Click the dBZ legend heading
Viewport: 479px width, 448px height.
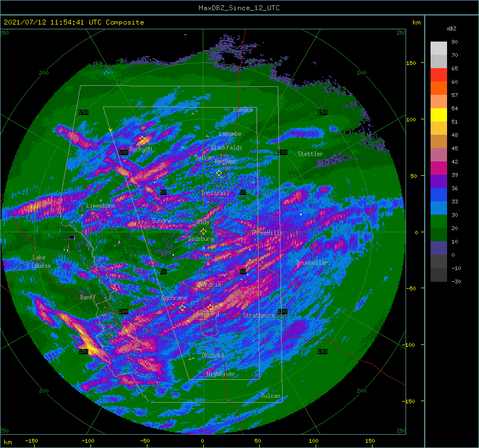point(451,29)
